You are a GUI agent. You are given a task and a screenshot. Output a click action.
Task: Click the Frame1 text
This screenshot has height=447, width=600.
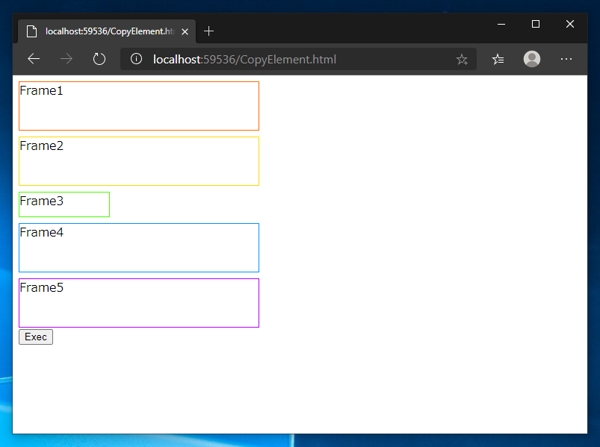(x=41, y=91)
